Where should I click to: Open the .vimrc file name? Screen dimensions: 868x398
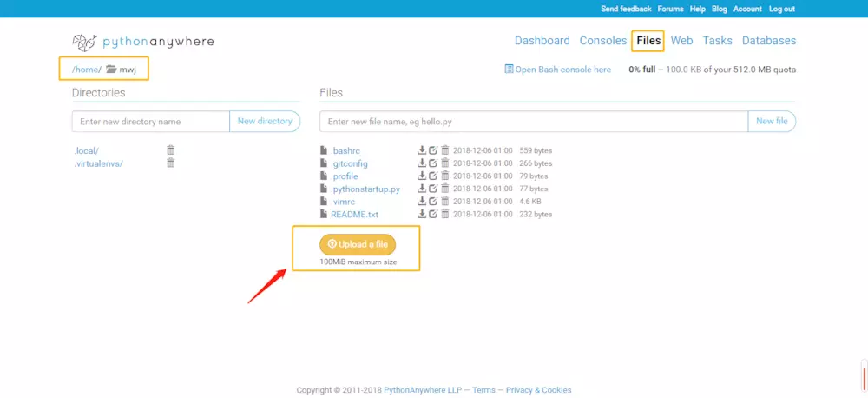[x=343, y=202]
